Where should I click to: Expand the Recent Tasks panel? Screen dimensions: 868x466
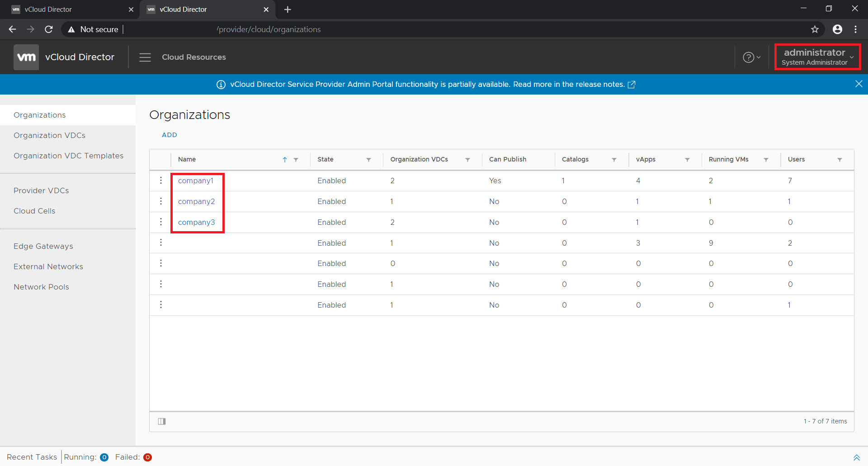(x=856, y=457)
